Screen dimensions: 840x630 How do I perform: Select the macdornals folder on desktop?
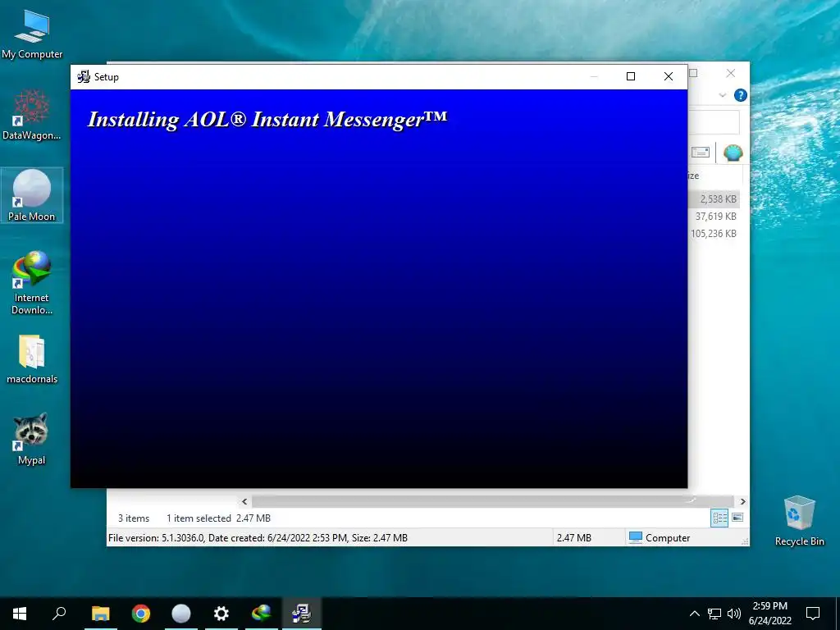(x=32, y=359)
